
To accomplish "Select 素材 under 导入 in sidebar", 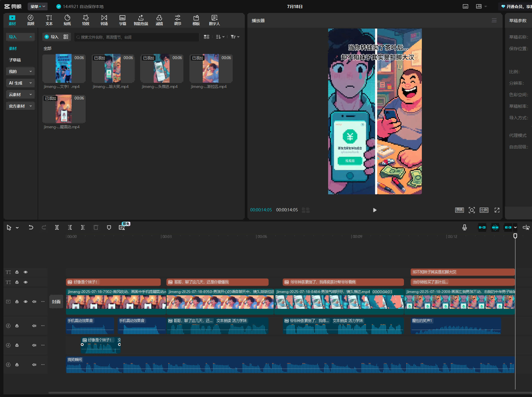I will pos(13,48).
